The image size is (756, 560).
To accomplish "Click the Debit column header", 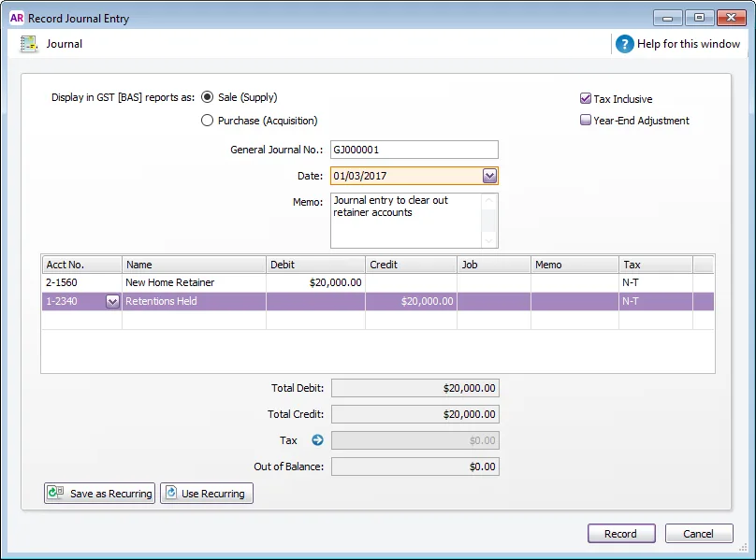I will point(315,265).
